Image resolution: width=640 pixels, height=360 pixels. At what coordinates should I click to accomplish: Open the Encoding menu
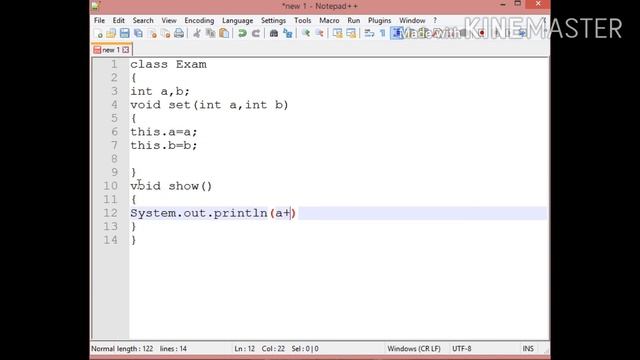tap(199, 20)
